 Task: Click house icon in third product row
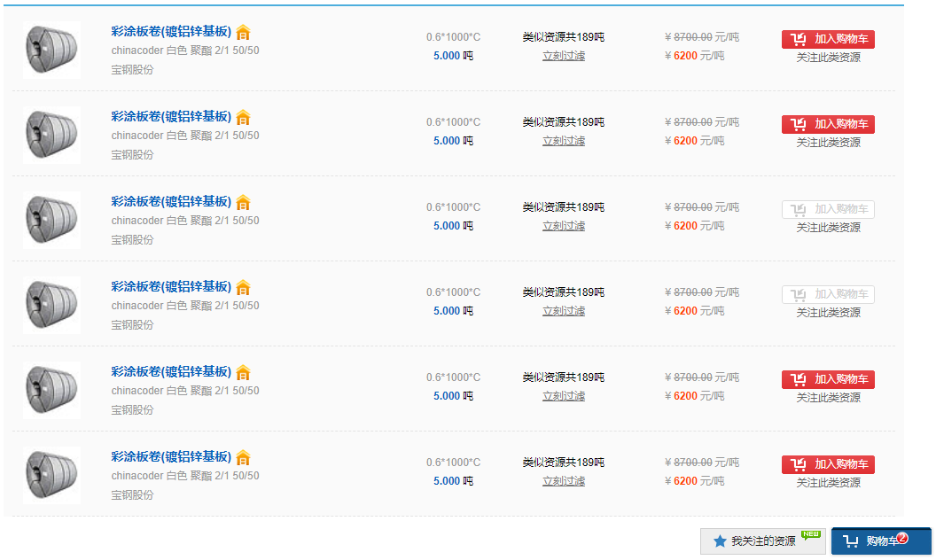tap(243, 202)
